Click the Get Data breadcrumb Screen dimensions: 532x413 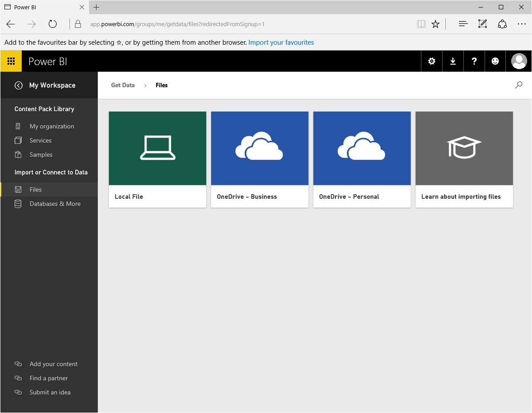(123, 85)
